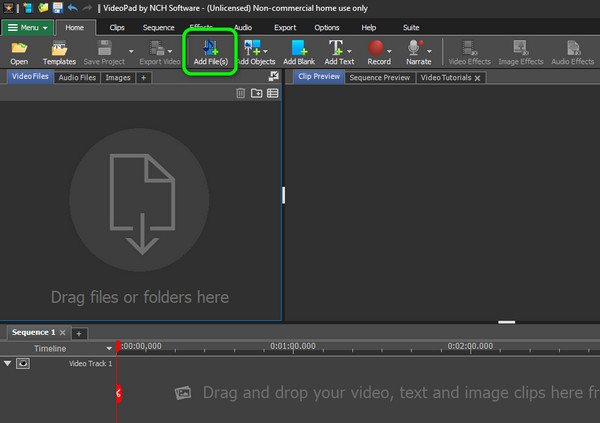Click the redo arrow in title bar
The height and width of the screenshot is (423, 600).
click(x=87, y=8)
